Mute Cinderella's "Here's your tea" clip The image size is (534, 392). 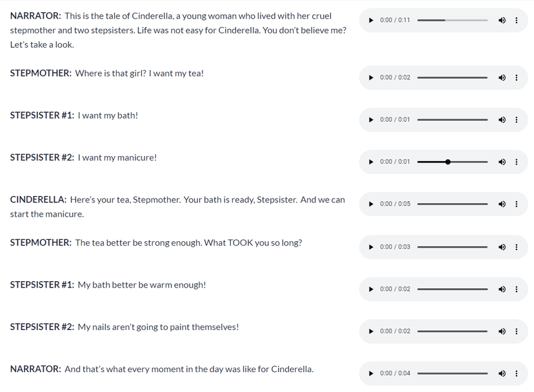(x=502, y=204)
